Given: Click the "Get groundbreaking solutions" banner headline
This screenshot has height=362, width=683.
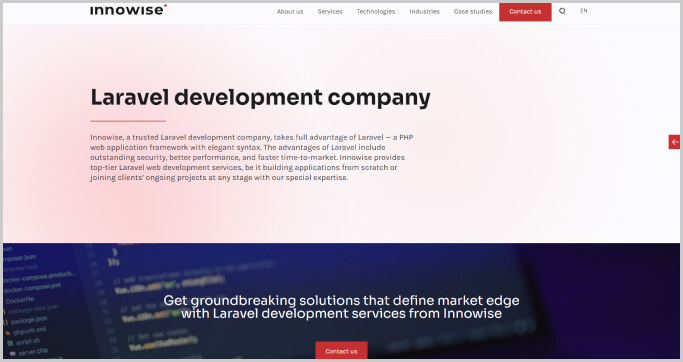Looking at the screenshot, I should pos(341,307).
